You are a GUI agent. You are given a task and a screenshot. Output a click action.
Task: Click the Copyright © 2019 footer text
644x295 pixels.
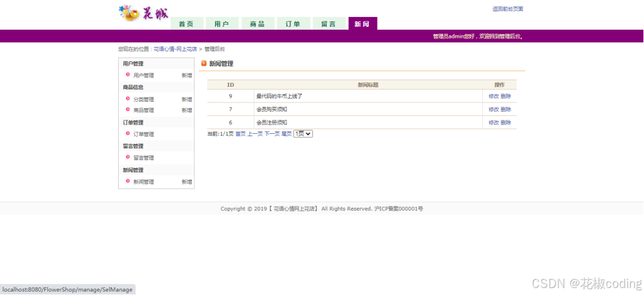tap(322, 209)
